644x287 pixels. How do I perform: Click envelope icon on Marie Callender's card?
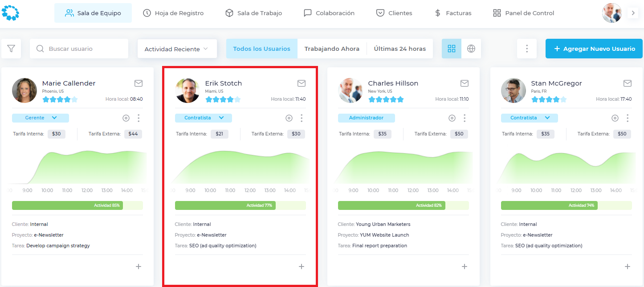[139, 83]
